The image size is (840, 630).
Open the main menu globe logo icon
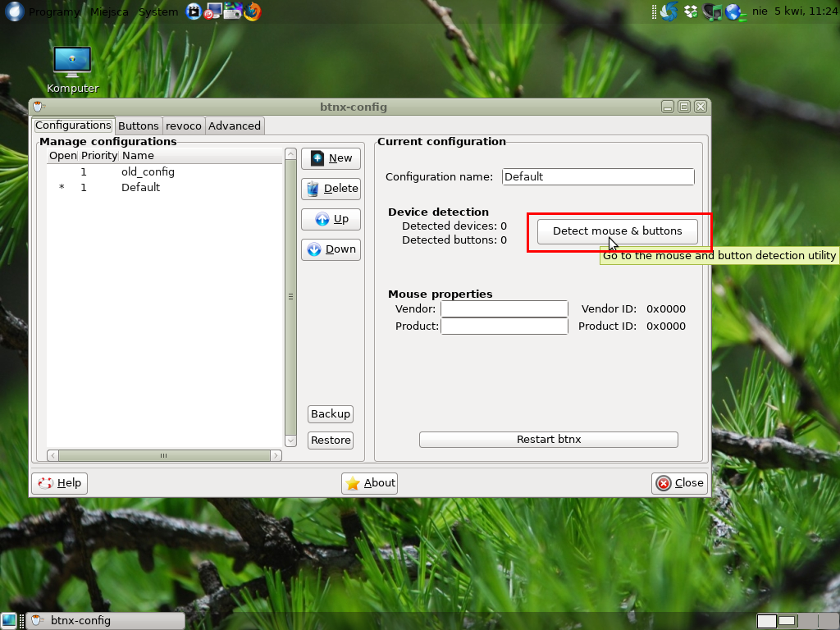[14, 11]
